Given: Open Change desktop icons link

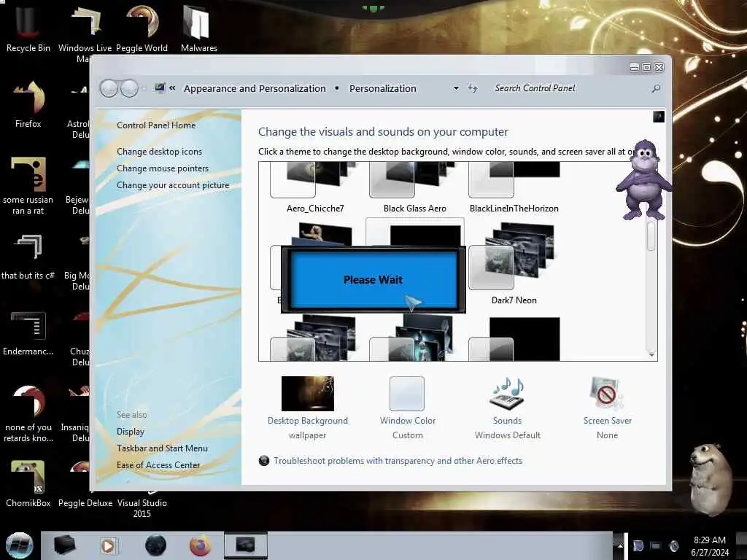Looking at the screenshot, I should pyautogui.click(x=159, y=152).
